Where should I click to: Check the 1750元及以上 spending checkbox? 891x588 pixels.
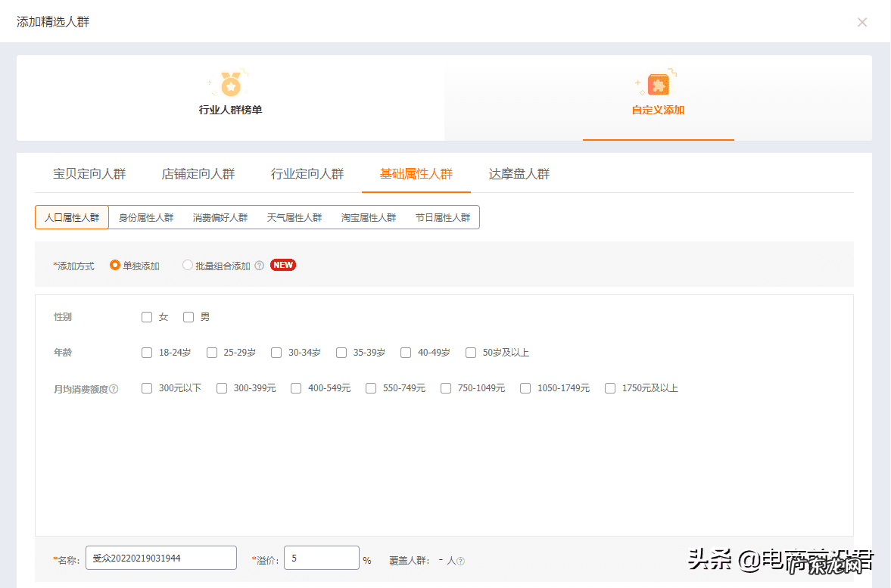pyautogui.click(x=610, y=387)
